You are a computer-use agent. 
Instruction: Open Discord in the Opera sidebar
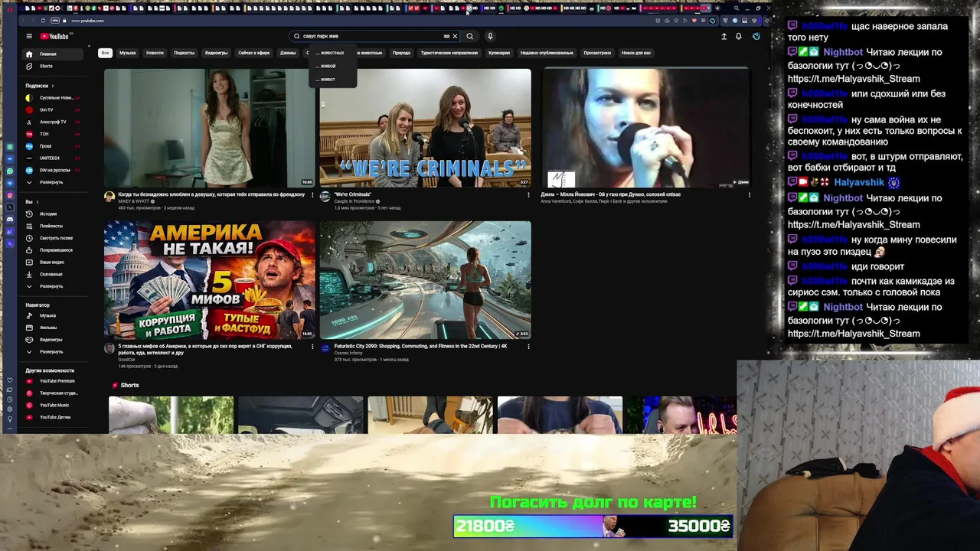10,219
